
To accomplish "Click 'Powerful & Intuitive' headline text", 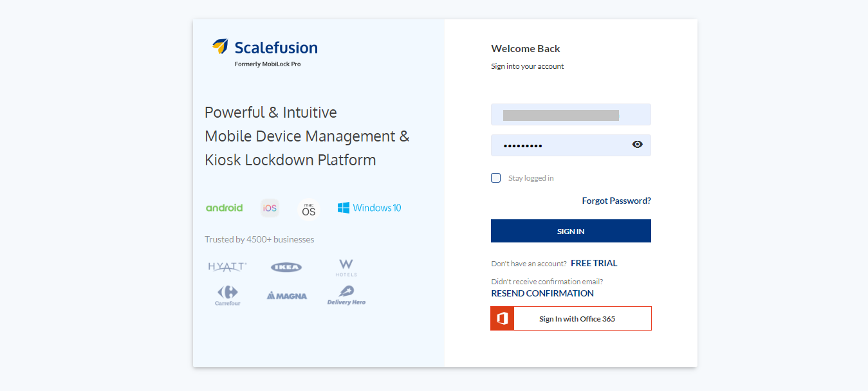I will [271, 113].
